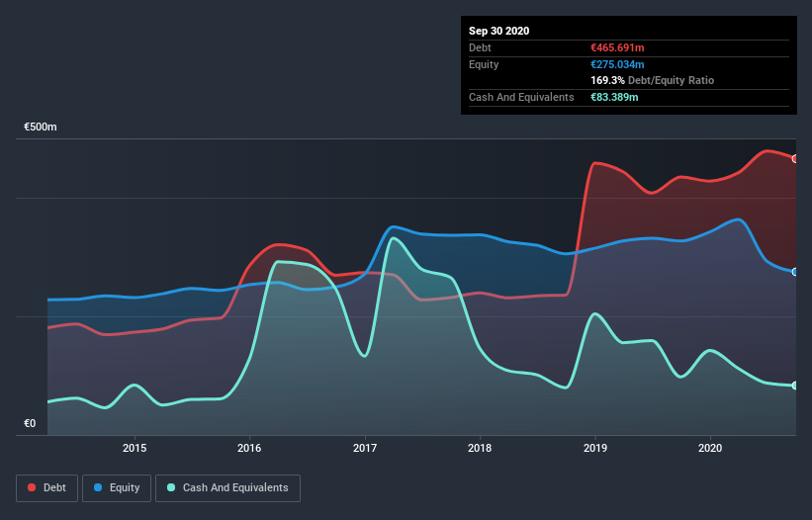Screen dimensions: 812x520
Task: Click the teal Cash endpoint marker
Action: (795, 386)
